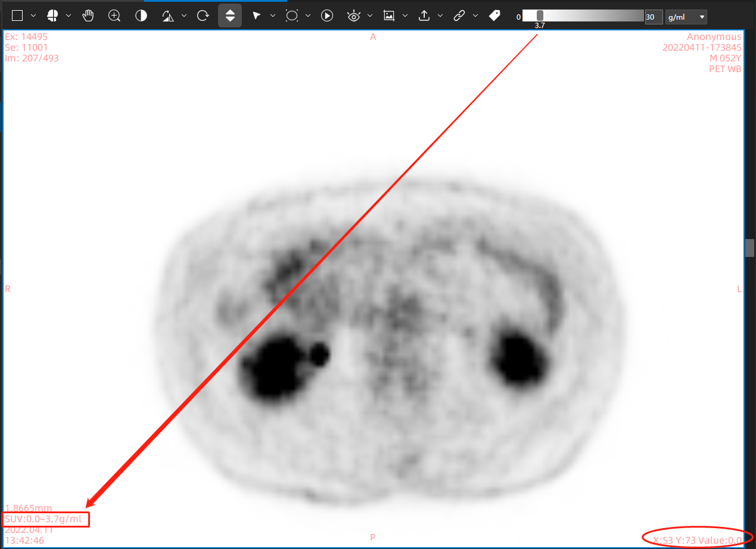Toggle overlay visibility eye icon
This screenshot has height=549, width=756.
[x=354, y=15]
